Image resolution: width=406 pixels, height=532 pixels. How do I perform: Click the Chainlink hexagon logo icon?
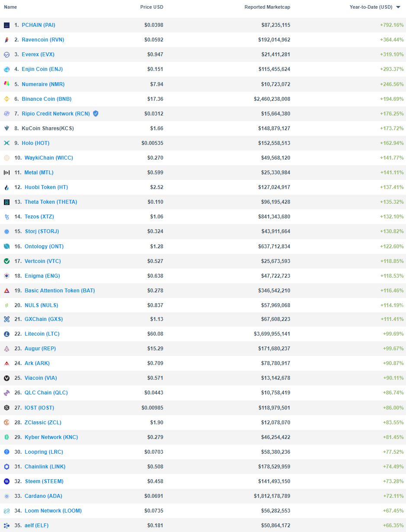point(6,467)
